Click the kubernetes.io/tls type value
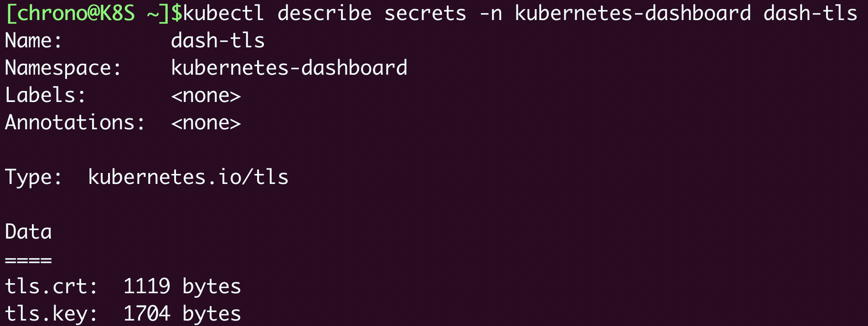This screenshot has width=868, height=326. [x=188, y=177]
